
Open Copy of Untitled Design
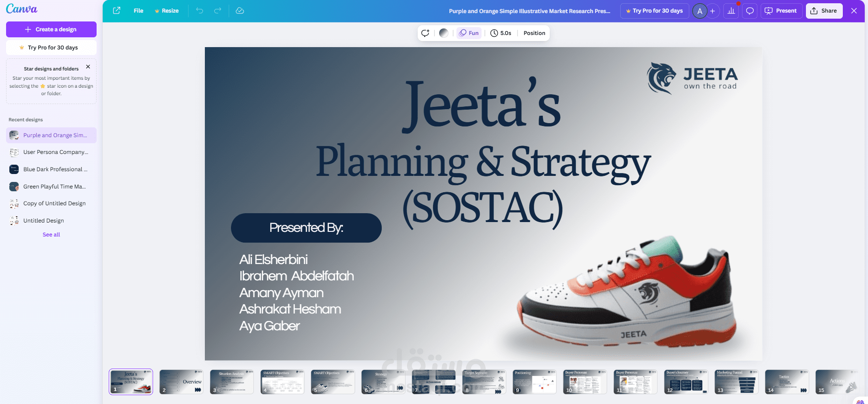coord(51,203)
